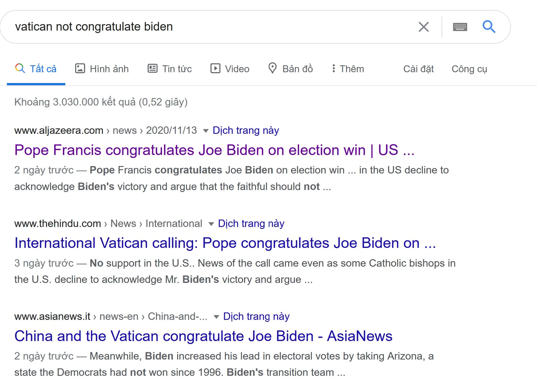
Task: Click the Tin tức newspaper icon
Action: (x=152, y=68)
